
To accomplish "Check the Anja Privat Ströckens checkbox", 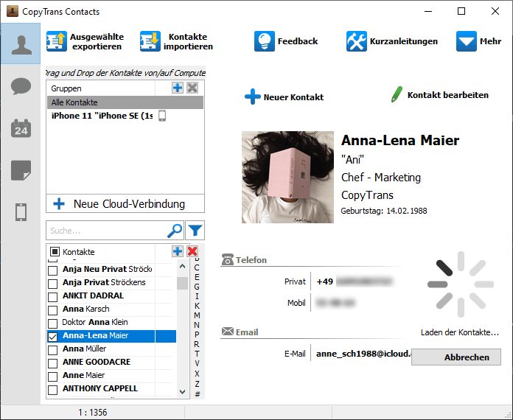I will click(x=52, y=284).
